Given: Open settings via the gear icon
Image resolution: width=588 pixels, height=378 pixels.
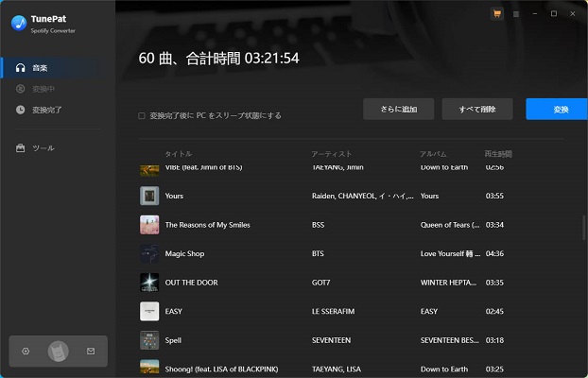Looking at the screenshot, I should pyautogui.click(x=26, y=352).
